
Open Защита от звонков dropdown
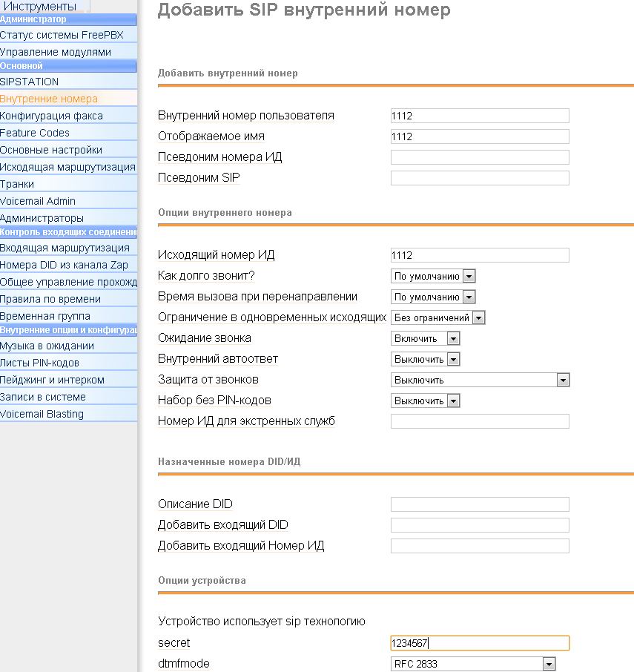[x=480, y=380]
